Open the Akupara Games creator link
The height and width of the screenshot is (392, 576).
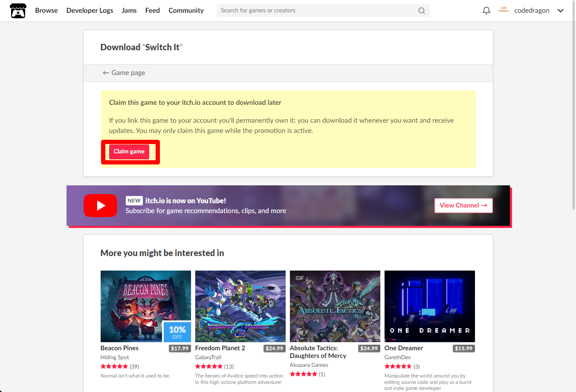[309, 365]
